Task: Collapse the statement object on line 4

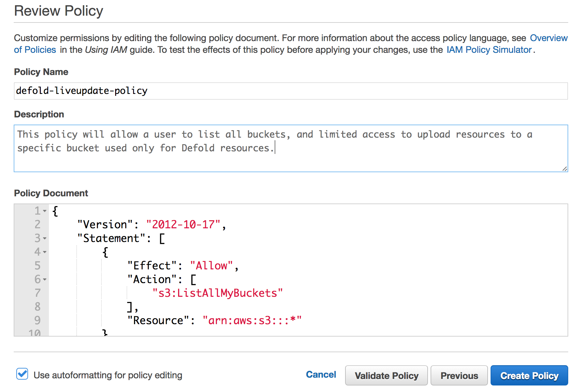Action: (x=45, y=252)
